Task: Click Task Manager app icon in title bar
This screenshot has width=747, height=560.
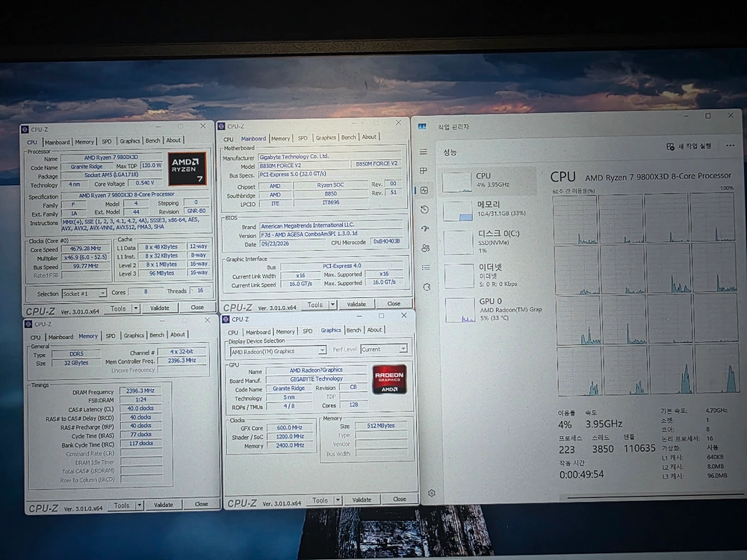Action: click(422, 127)
